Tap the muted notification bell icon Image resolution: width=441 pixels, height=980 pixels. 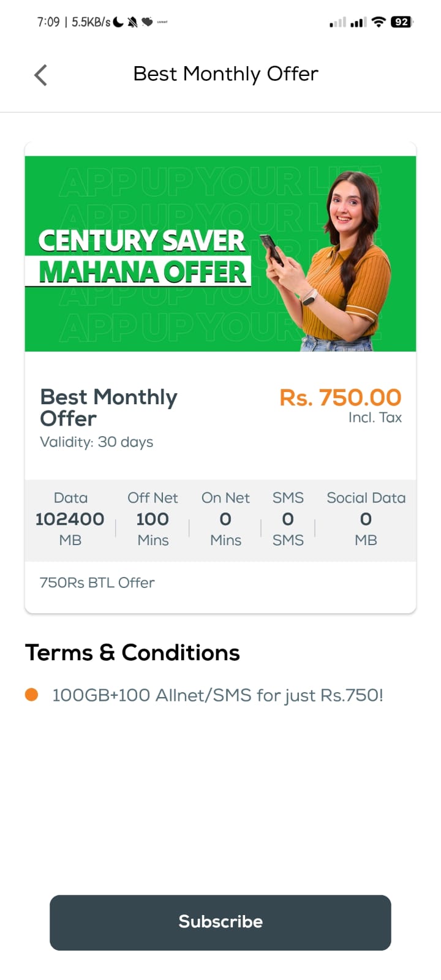tap(132, 22)
